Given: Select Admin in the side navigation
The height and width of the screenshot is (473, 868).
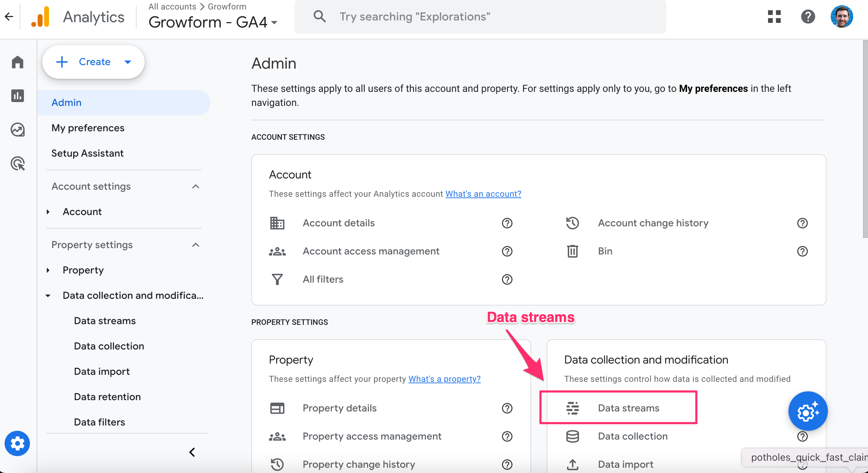Looking at the screenshot, I should pos(124,102).
